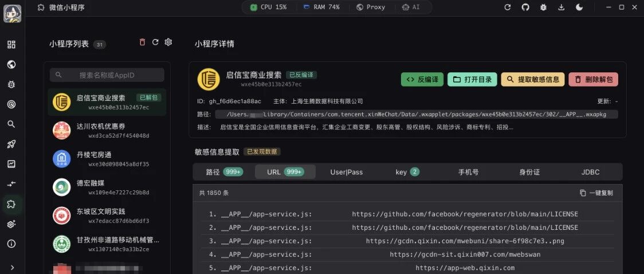This screenshot has height=274, width=644.
Task: Click the 已发现数据 badge
Action: tap(262, 151)
